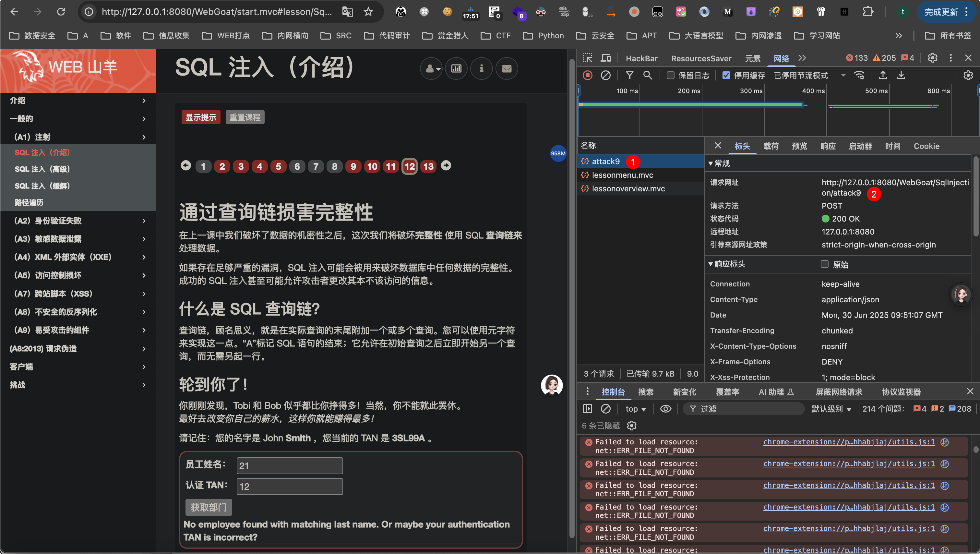This screenshot has height=554, width=980.
Task: Expand the 介绍 menu category
Action: click(78, 101)
